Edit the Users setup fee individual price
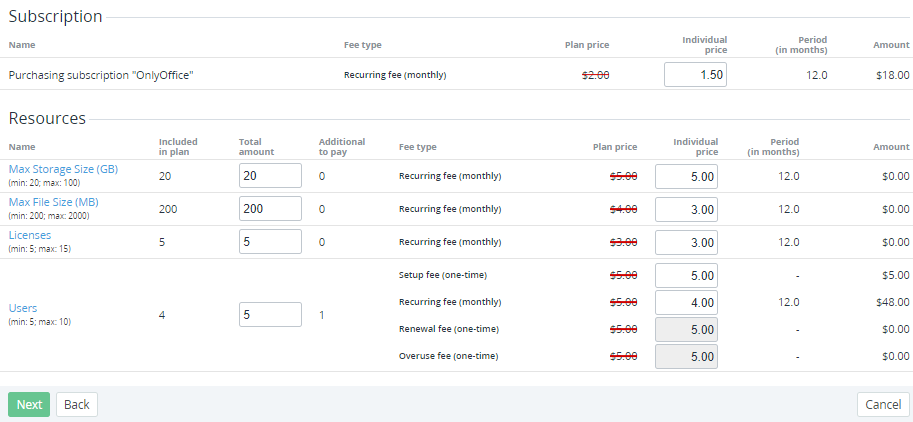Screen dimensions: 913x422 coord(686,275)
